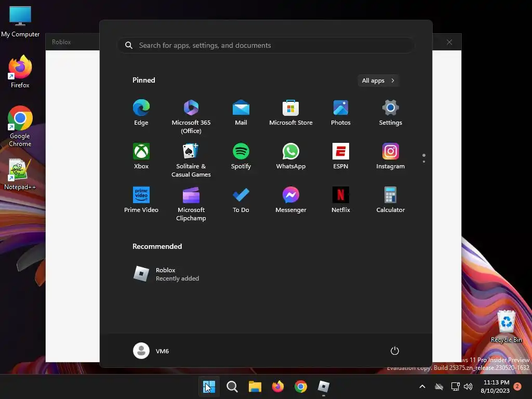Screen dimensions: 532x399
Task: Open File Explorer from taskbar
Action: pos(255,387)
